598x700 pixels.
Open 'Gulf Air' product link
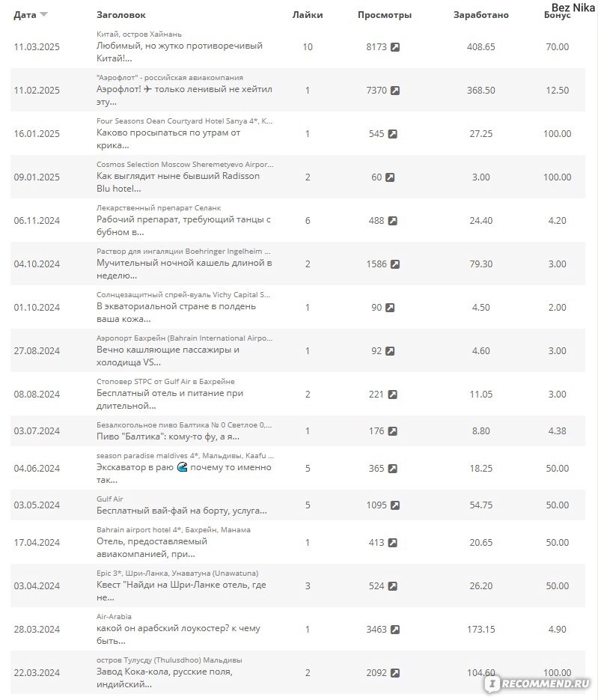110,499
